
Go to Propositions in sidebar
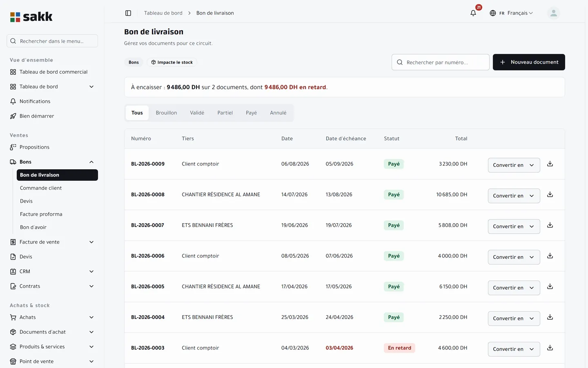click(x=52, y=147)
